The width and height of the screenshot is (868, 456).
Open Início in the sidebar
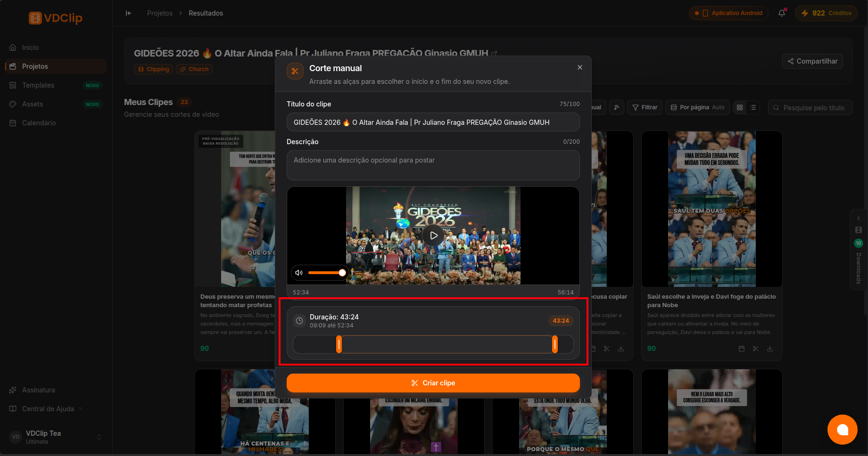[x=56, y=48]
